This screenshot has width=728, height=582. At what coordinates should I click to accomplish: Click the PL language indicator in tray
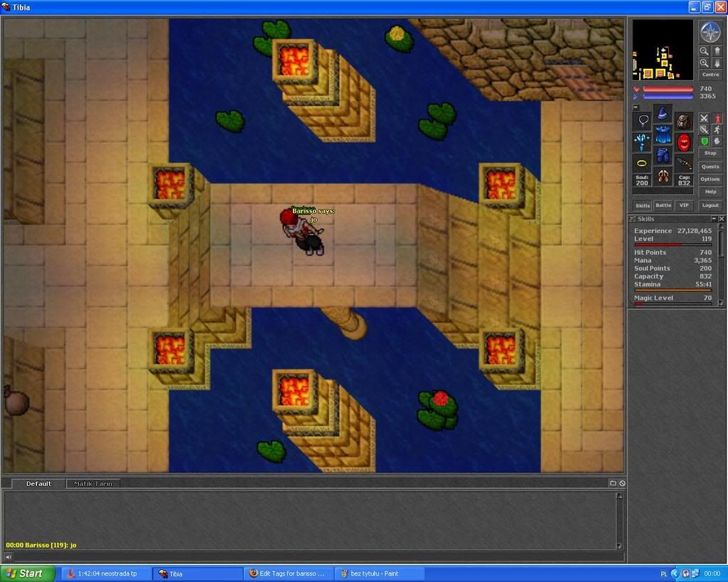click(663, 574)
